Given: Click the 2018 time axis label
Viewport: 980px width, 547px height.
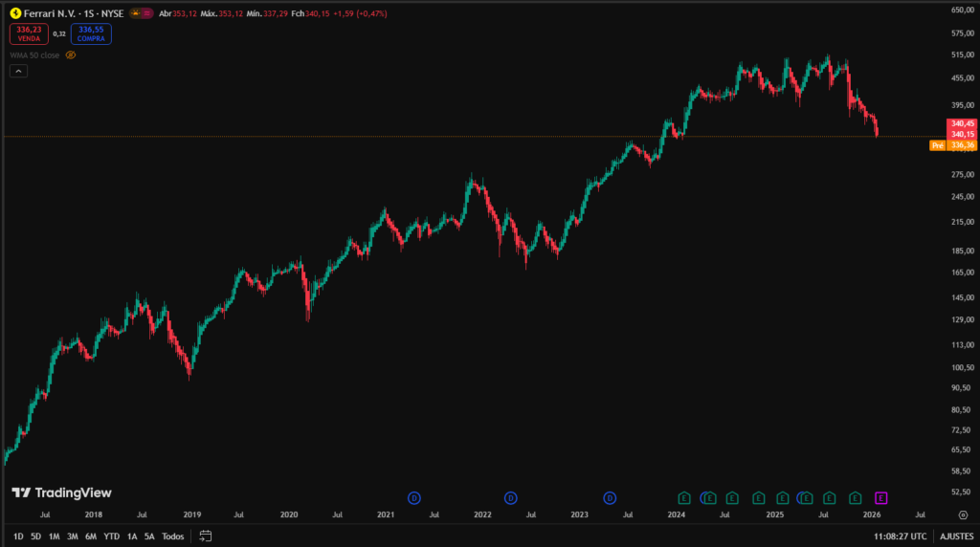Looking at the screenshot, I should [x=94, y=515].
